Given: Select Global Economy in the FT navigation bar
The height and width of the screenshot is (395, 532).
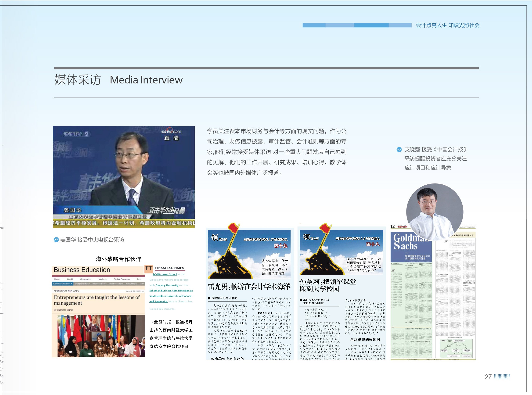Looking at the screenshot, I should 122,279.
